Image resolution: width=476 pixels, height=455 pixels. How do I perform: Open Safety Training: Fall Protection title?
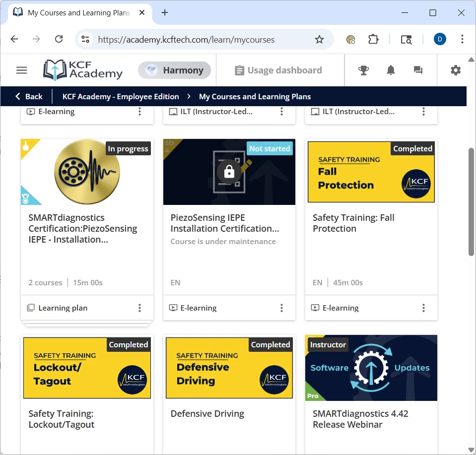(353, 223)
